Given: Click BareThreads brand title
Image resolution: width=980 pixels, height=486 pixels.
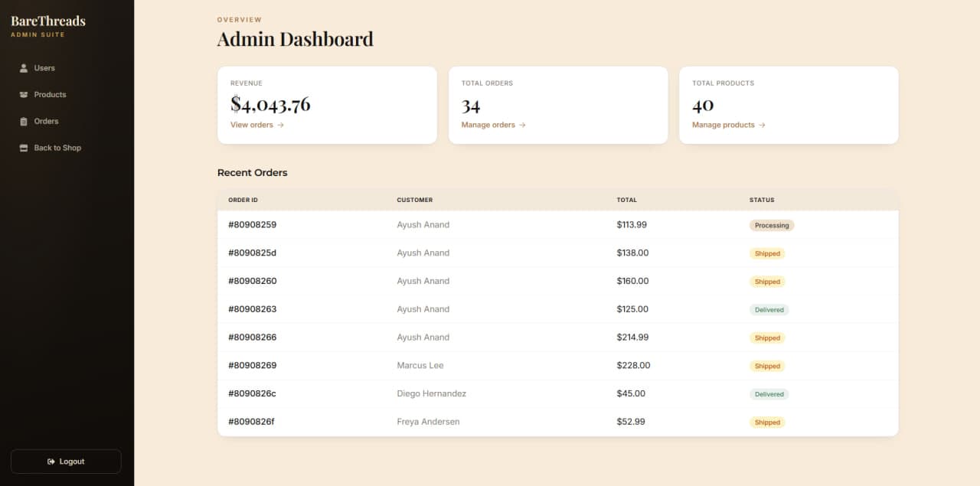Looking at the screenshot, I should [48, 21].
